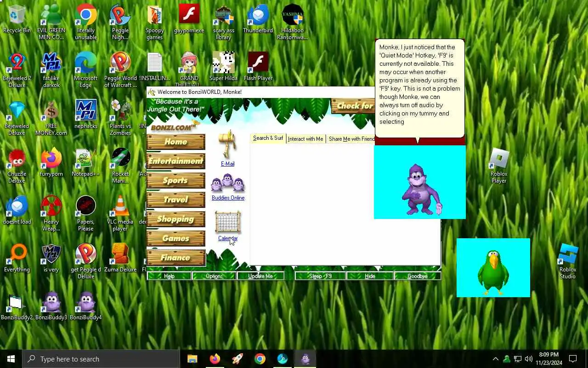Switch to the Search & Surf tab
Screen dimensions: 588x368
coord(268,138)
